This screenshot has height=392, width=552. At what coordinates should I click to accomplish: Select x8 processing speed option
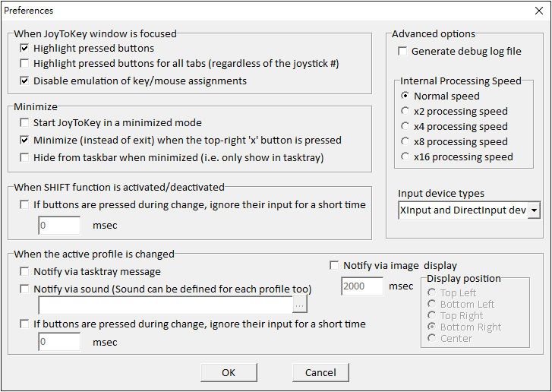click(406, 142)
